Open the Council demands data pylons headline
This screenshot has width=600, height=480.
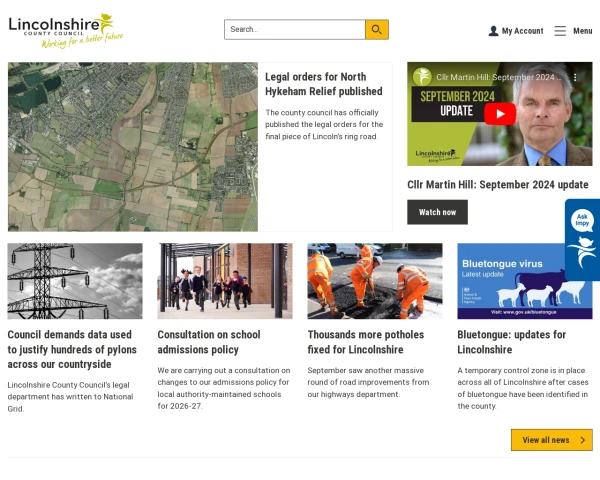point(72,349)
